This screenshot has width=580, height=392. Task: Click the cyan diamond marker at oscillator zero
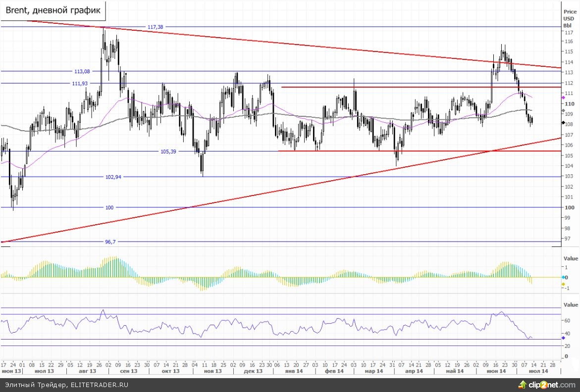click(x=563, y=277)
